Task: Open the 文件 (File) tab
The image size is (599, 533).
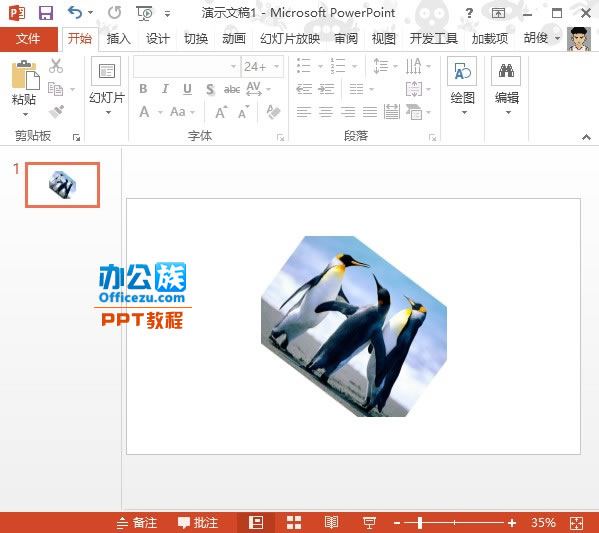Action: (28, 39)
